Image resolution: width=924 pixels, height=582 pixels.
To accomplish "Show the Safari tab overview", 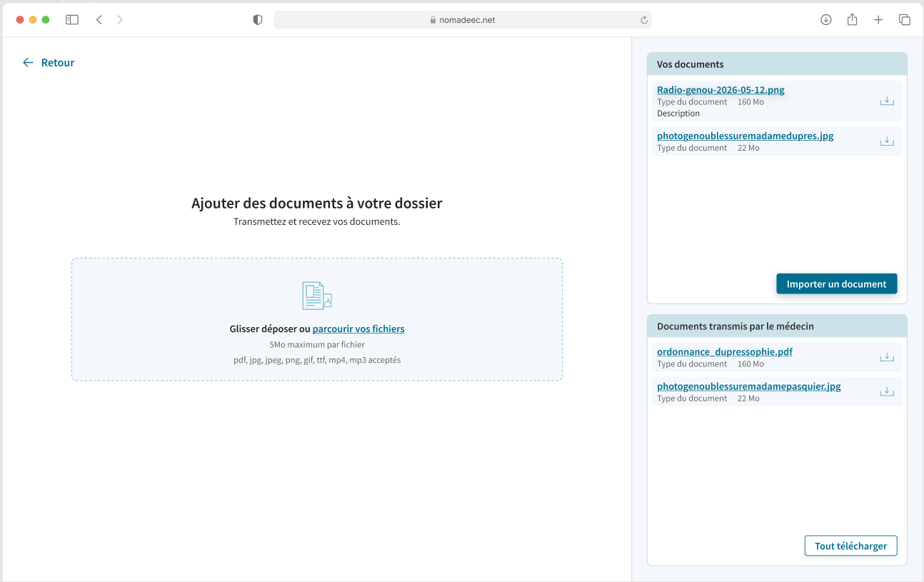I will (x=905, y=20).
